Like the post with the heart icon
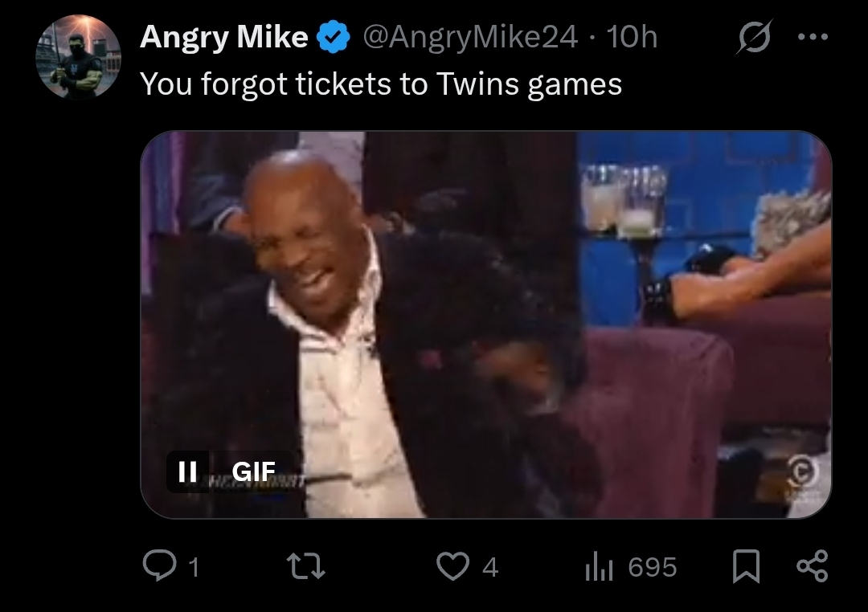The image size is (868, 612). pos(452,567)
